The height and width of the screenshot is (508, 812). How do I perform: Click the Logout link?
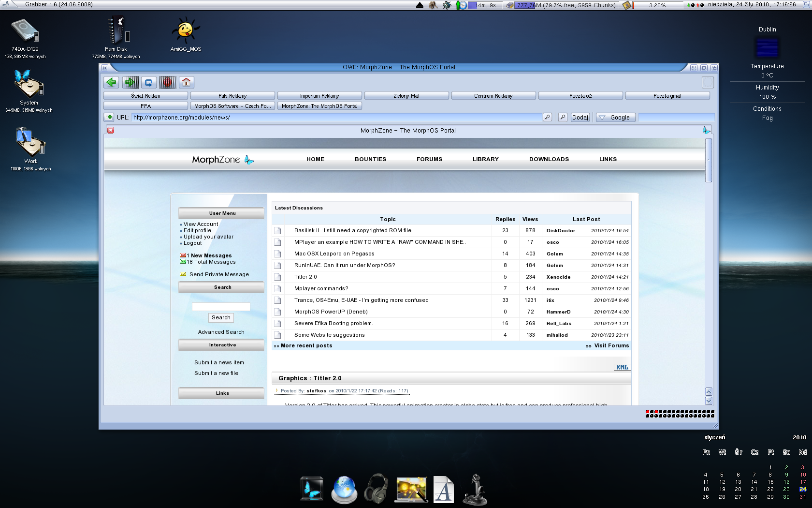pos(192,243)
